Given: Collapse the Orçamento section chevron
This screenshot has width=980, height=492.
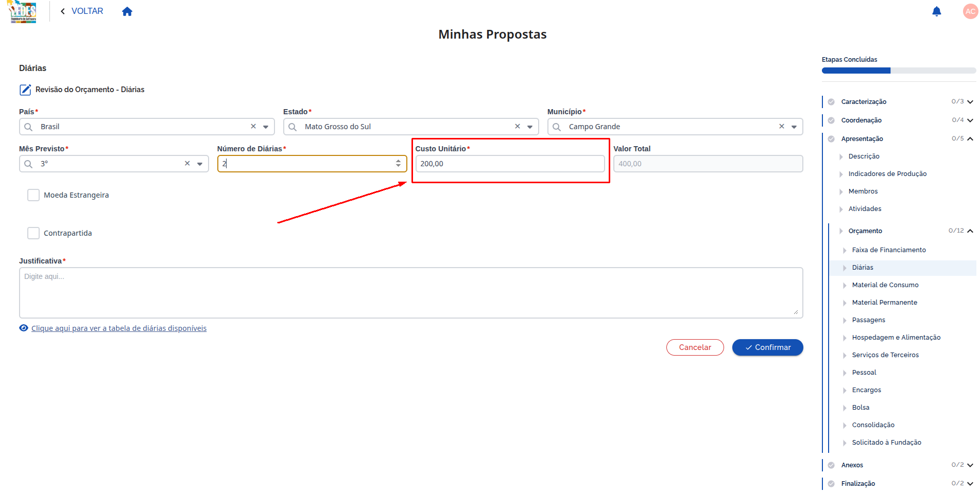Looking at the screenshot, I should click(970, 231).
